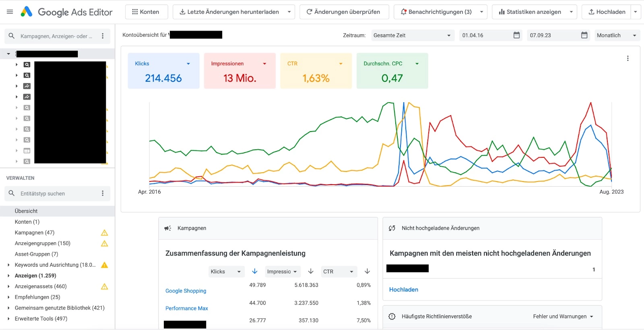
Task: Click the Google Ads logo icon
Action: [27, 12]
